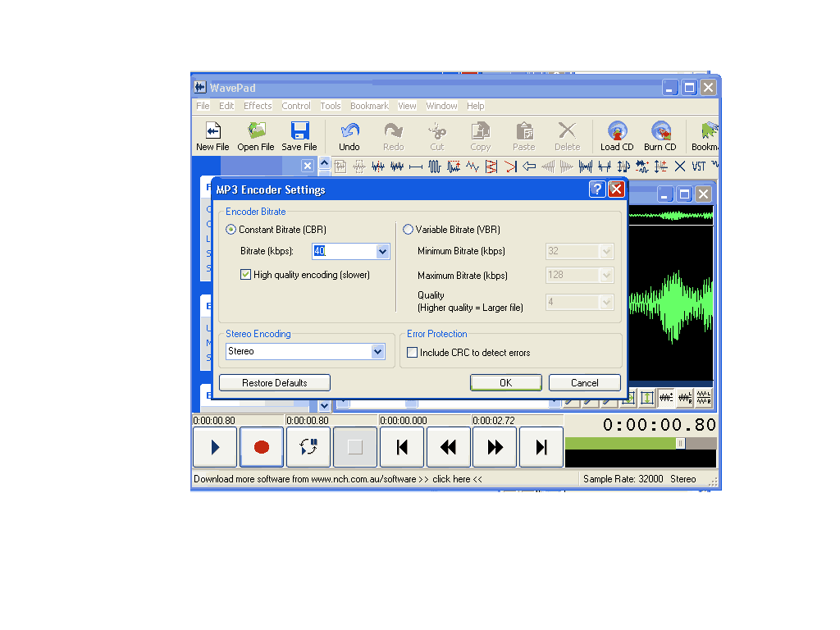Open the Window menu
The width and height of the screenshot is (840, 630).
(x=442, y=106)
